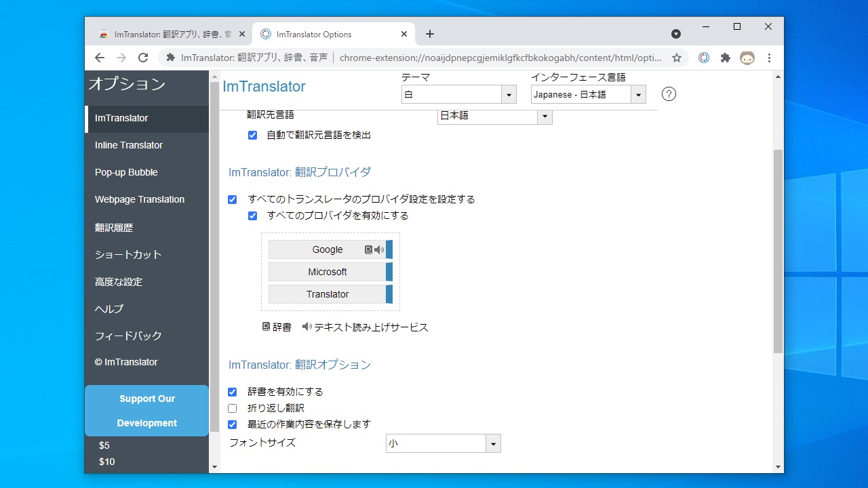Toggle the Microsoft provider blue switch
Screen dimensions: 868x488
(x=389, y=272)
